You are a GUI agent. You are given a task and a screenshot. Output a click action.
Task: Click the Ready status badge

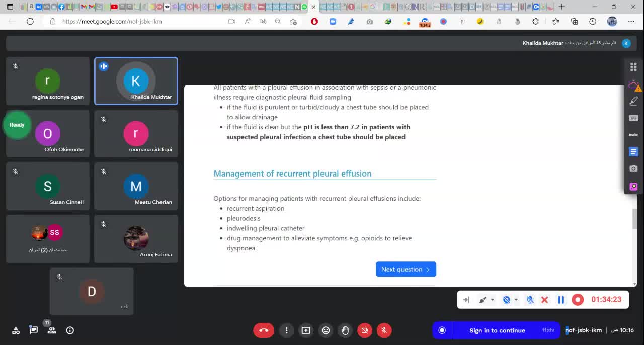[17, 125]
